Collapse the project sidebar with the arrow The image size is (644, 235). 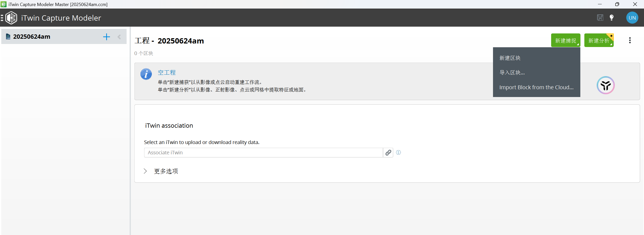(119, 37)
